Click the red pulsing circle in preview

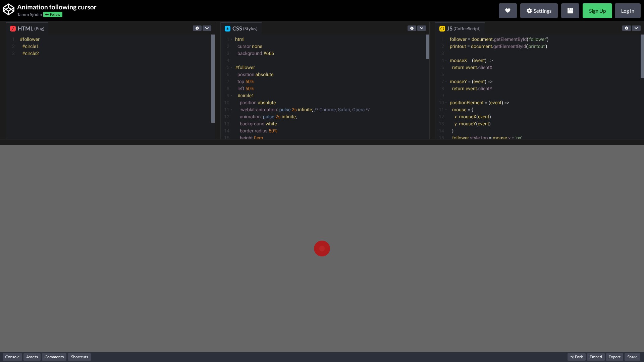(322, 249)
